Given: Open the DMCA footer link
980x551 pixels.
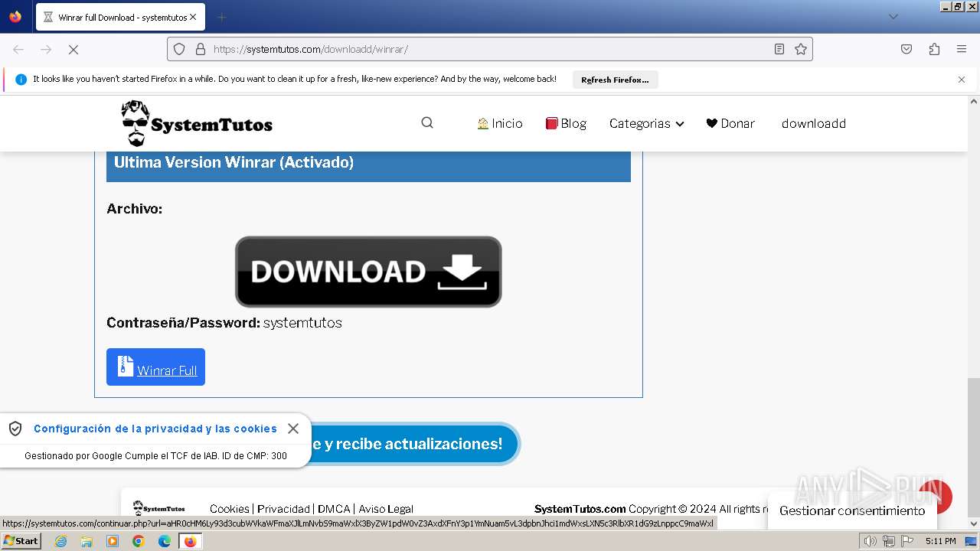Looking at the screenshot, I should click(x=334, y=509).
